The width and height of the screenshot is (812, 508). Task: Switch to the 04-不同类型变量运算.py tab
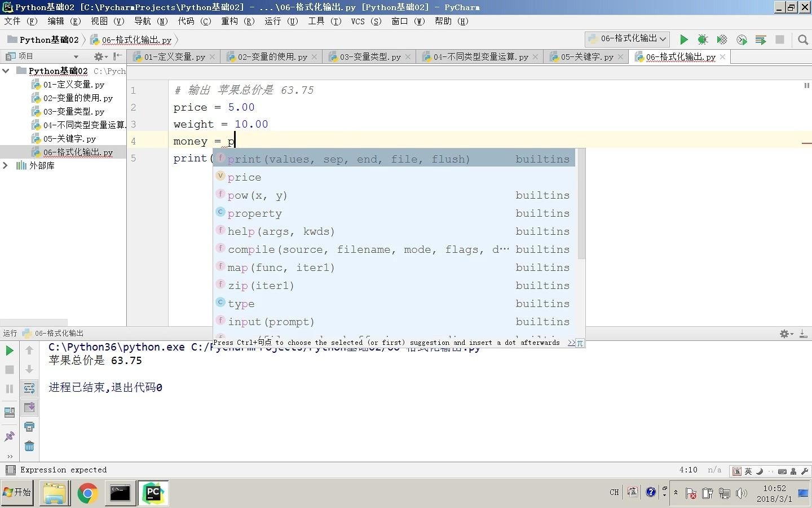480,57
